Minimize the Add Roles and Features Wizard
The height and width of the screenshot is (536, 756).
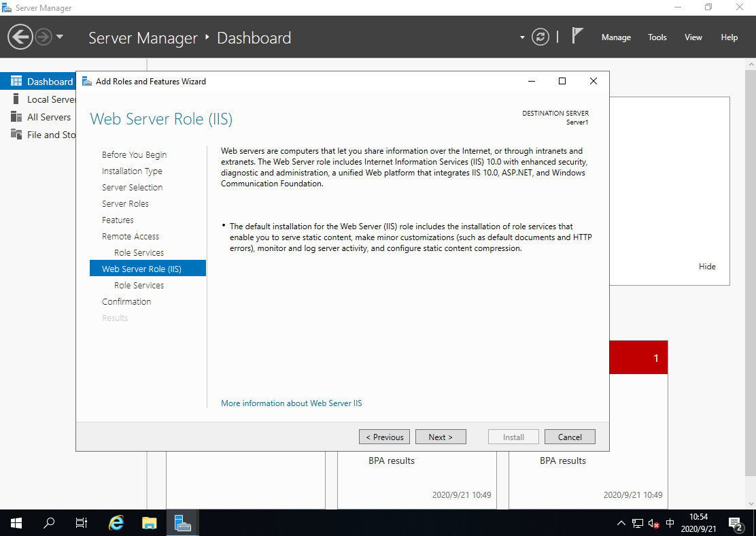532,81
